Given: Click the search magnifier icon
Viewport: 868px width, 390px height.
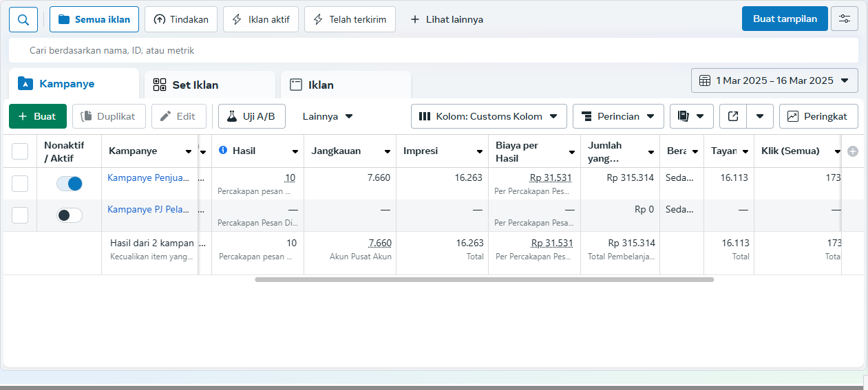Looking at the screenshot, I should tap(23, 19).
